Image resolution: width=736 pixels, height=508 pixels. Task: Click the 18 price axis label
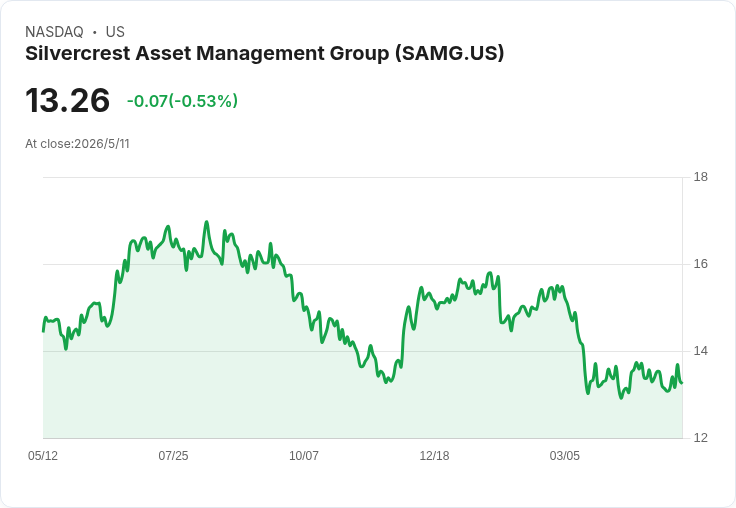pos(701,177)
